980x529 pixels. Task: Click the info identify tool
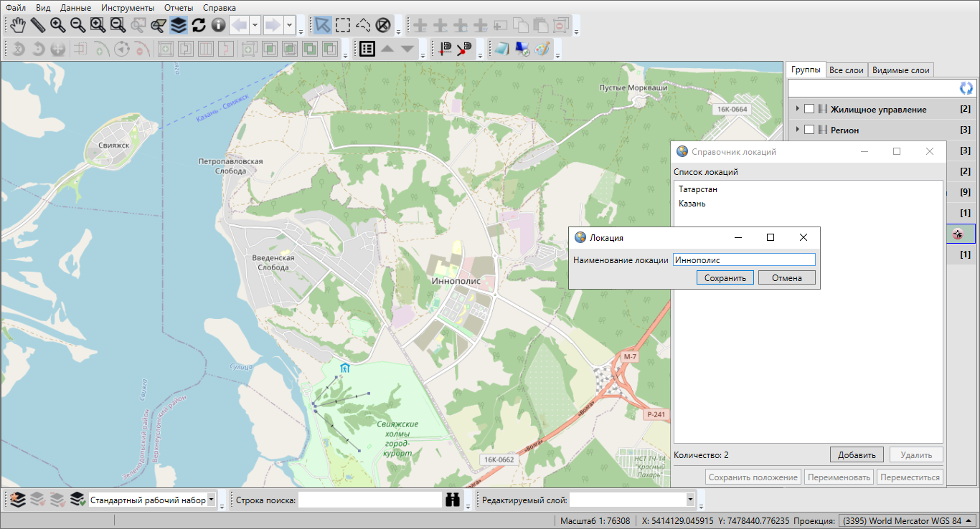point(219,25)
